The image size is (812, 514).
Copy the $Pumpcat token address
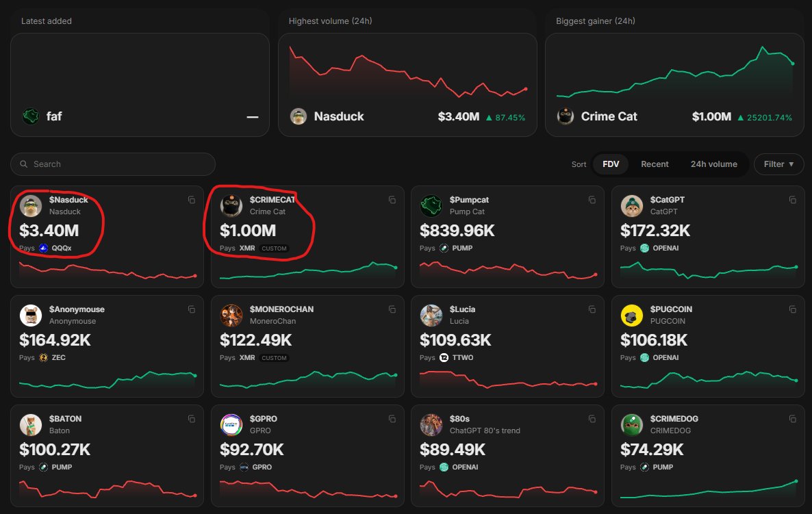pos(592,200)
